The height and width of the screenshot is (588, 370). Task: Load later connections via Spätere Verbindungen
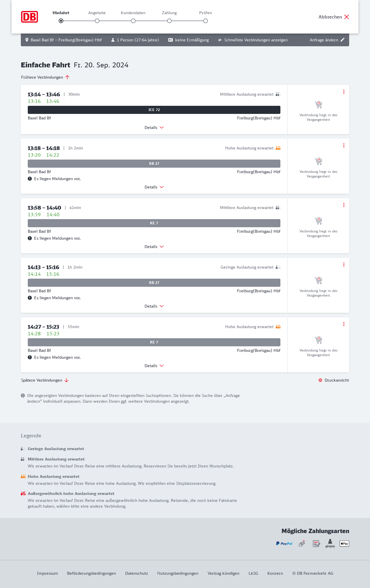(x=45, y=380)
